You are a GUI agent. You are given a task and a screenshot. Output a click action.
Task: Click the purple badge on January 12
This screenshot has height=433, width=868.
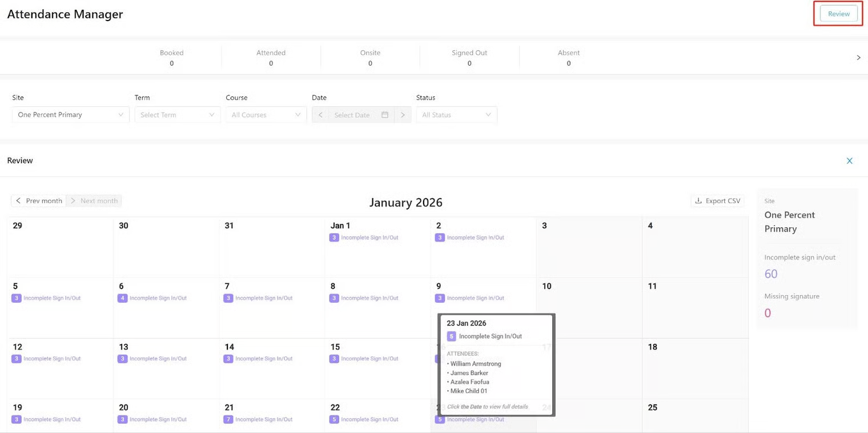point(17,359)
